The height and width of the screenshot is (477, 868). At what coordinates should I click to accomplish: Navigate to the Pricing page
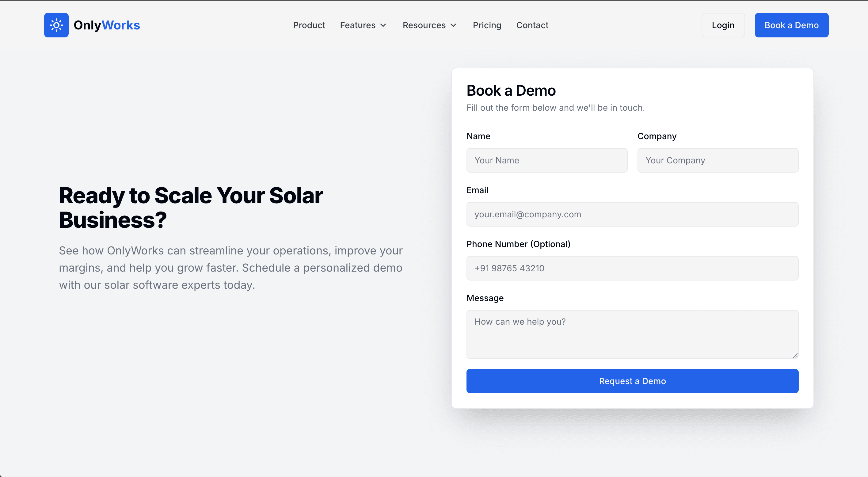(487, 25)
